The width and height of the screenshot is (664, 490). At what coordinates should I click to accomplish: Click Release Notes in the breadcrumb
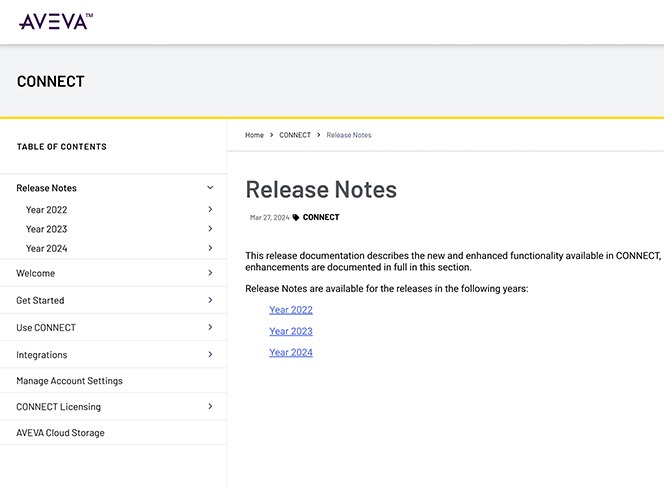click(349, 135)
